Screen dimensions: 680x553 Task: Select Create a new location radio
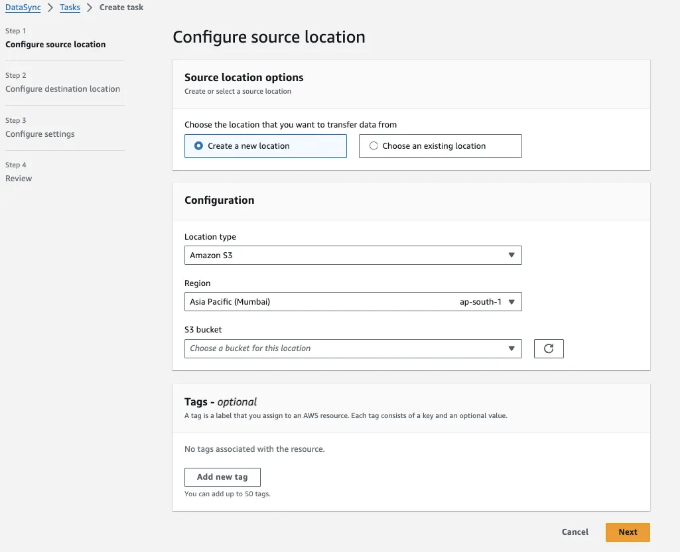[x=265, y=146]
